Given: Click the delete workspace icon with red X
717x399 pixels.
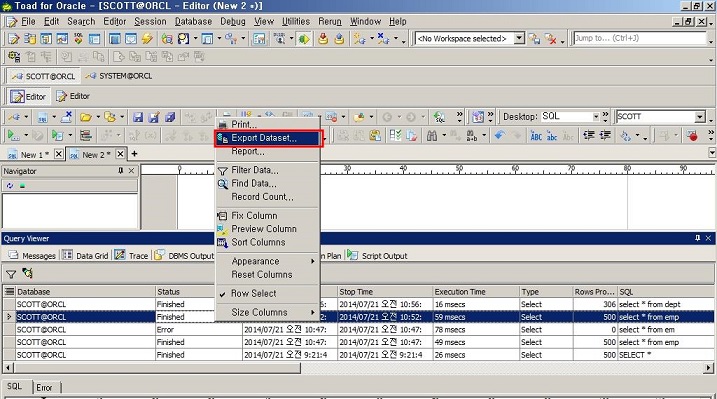Looking at the screenshot, I should click(x=551, y=39).
